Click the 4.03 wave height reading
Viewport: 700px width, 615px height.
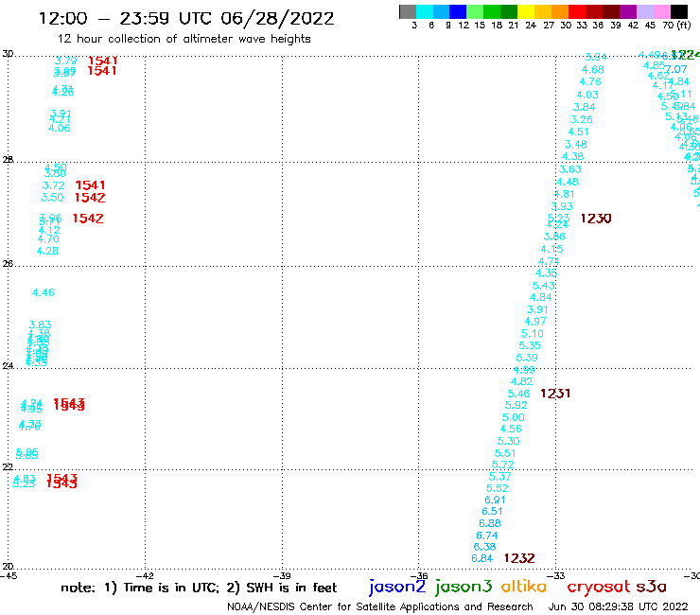[587, 96]
